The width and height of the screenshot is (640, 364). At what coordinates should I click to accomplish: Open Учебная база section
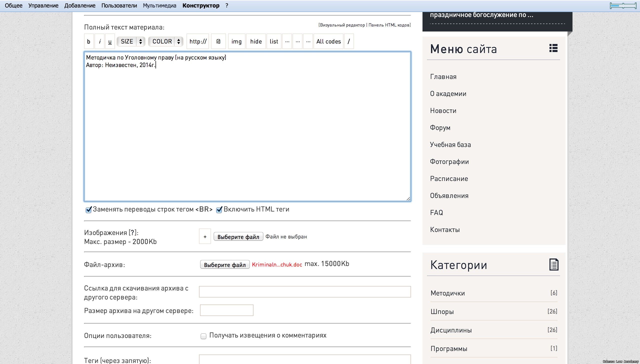point(450,145)
